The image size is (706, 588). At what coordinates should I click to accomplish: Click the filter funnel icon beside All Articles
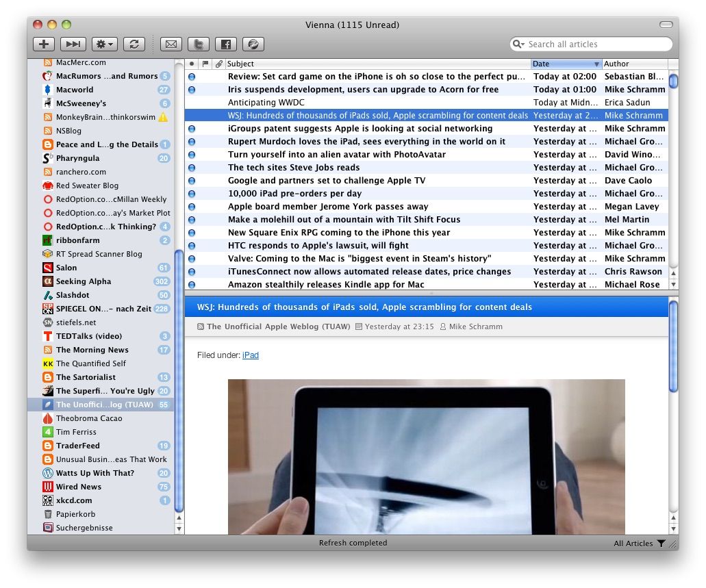(x=661, y=543)
